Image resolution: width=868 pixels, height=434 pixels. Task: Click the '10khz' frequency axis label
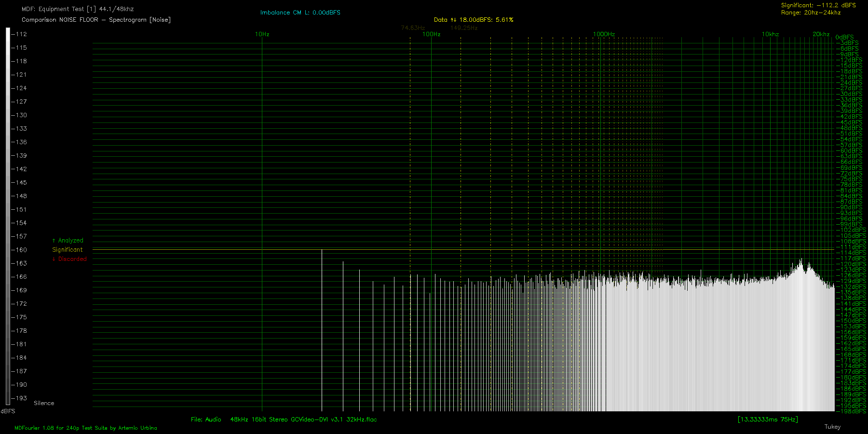(770, 34)
